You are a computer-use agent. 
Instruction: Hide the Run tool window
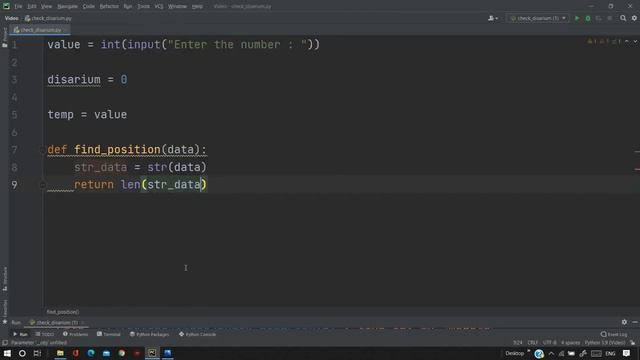point(635,322)
